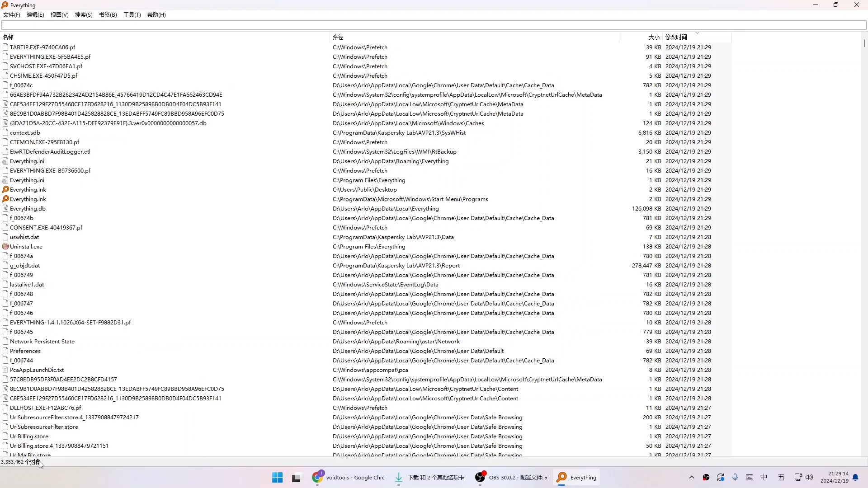
Task: Expand the hidden system tray icons chevron
Action: point(691,477)
